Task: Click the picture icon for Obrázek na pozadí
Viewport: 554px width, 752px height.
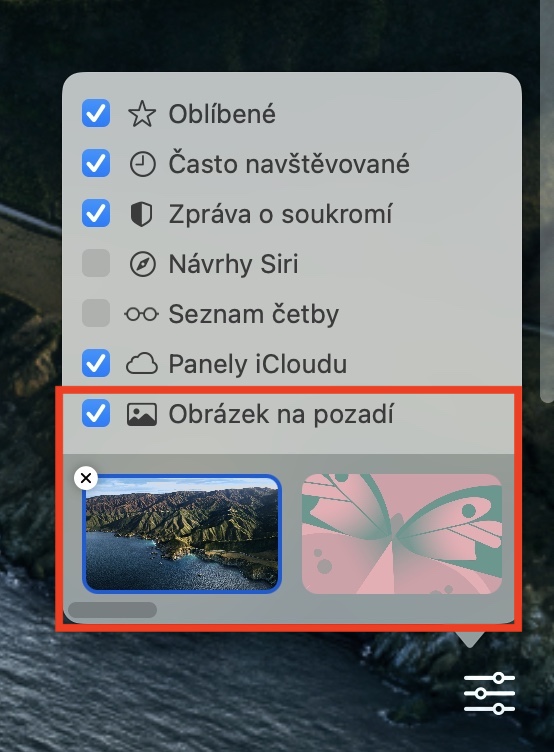Action: [141, 414]
